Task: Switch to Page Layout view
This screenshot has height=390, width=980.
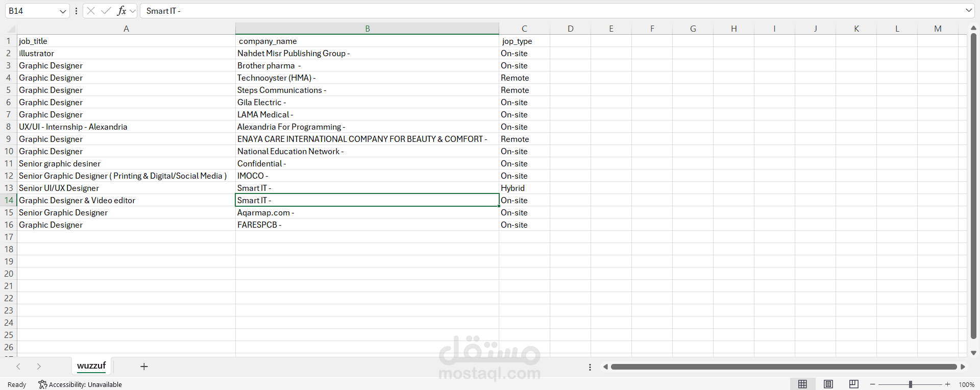Action: pos(828,384)
